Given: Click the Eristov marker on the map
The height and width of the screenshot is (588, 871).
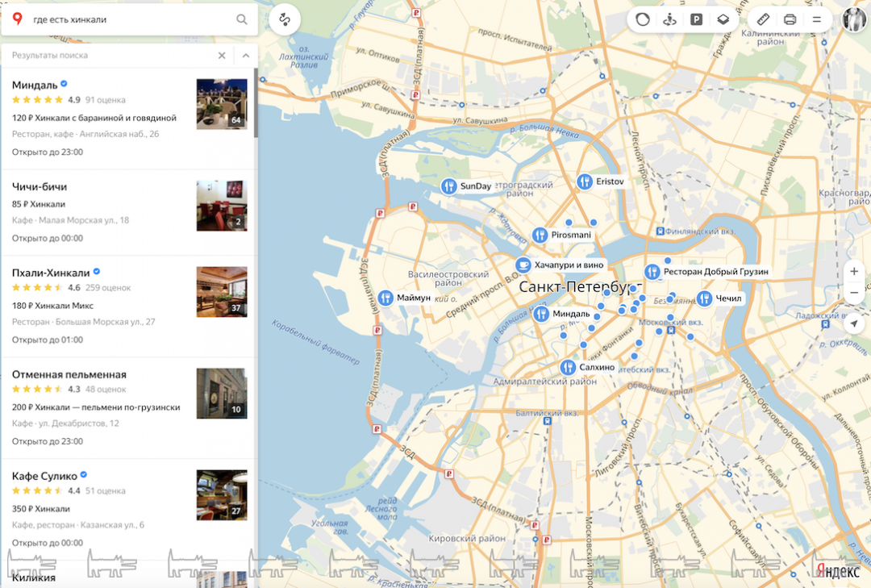Looking at the screenshot, I should tap(586, 181).
